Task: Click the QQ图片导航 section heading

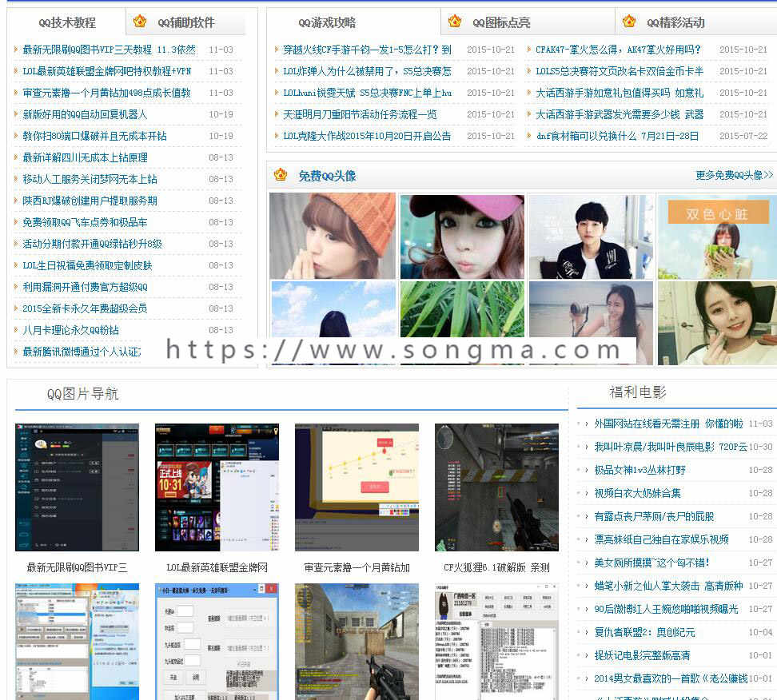Action: (82, 394)
